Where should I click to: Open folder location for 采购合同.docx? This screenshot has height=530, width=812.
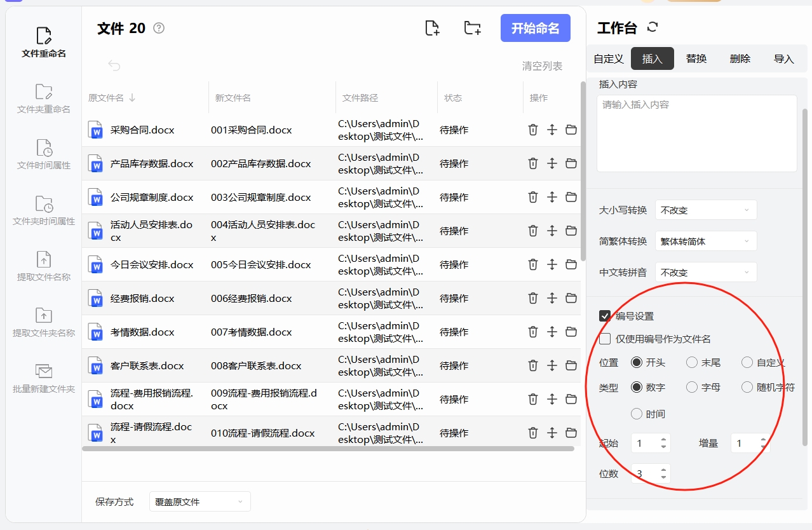click(571, 130)
